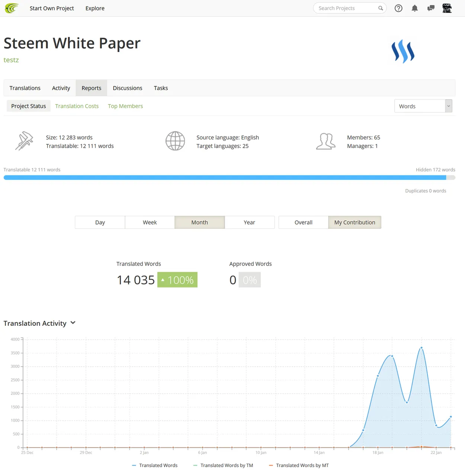Click the project size tools icon
This screenshot has width=465, height=476.
coord(24,141)
